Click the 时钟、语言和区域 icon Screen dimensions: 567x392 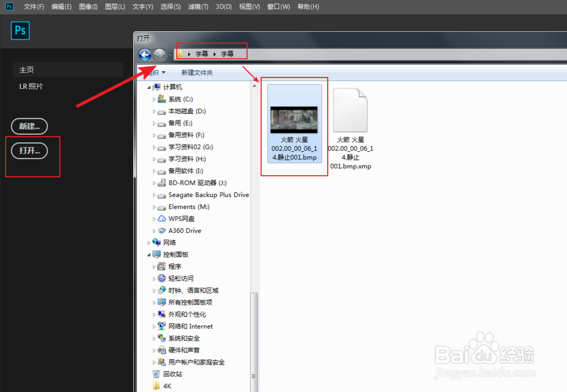pos(162,290)
